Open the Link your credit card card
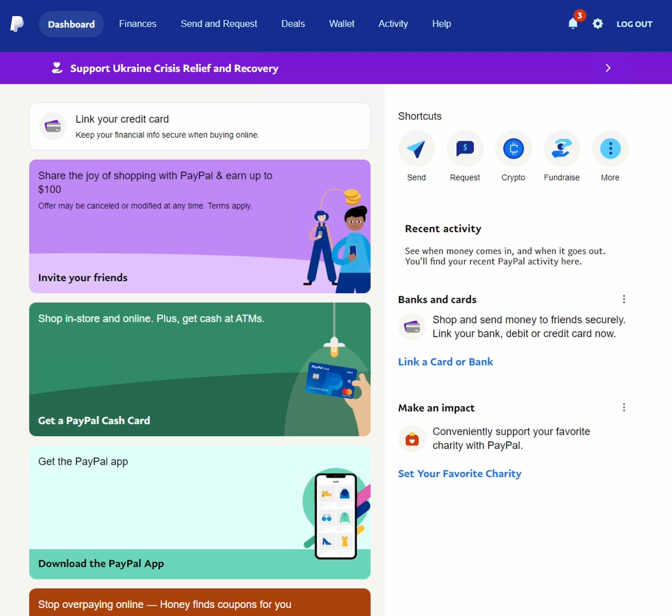The width and height of the screenshot is (672, 616). [x=199, y=127]
